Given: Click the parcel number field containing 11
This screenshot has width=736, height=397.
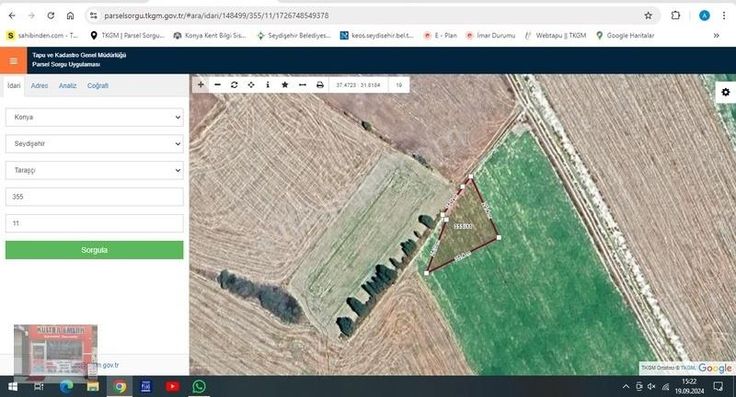Looking at the screenshot, I should (94, 223).
